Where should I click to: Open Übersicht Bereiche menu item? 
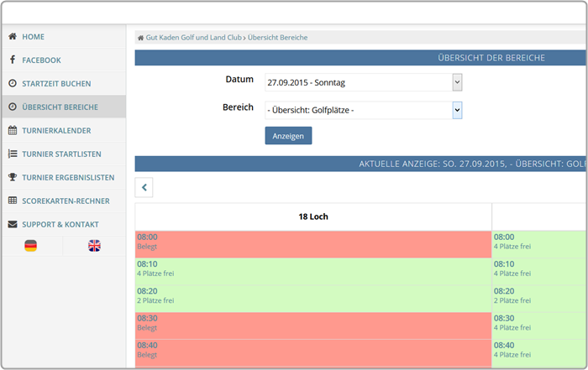(x=60, y=107)
